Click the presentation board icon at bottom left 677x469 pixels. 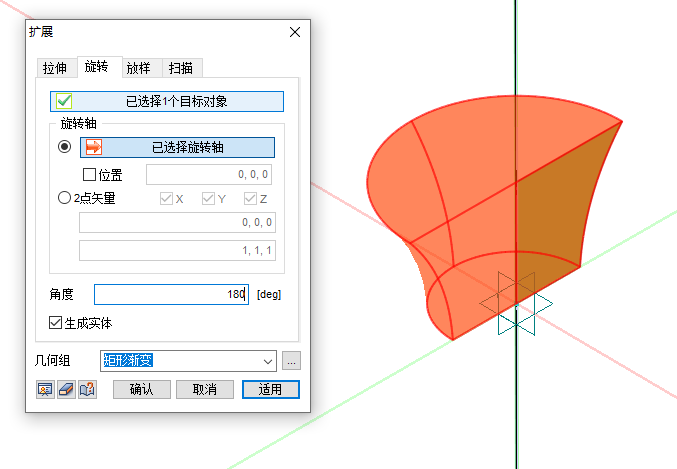pos(45,390)
